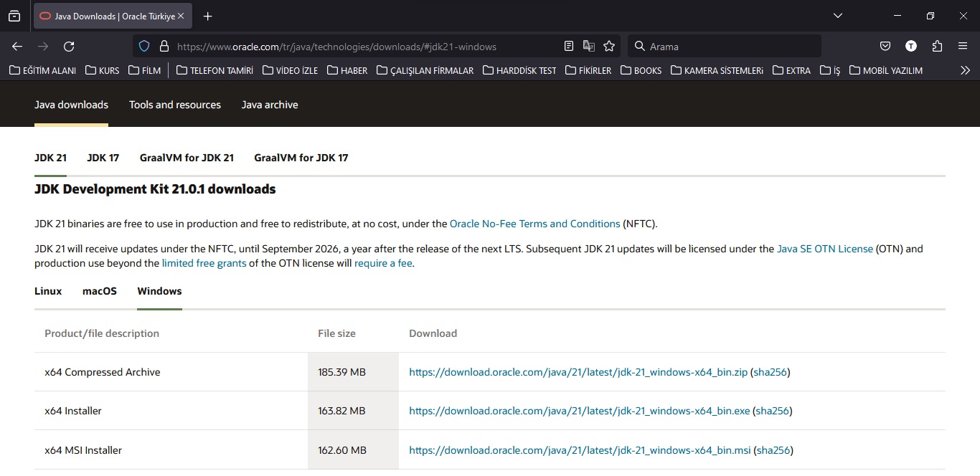The height and width of the screenshot is (476, 980).
Task: Download the jdk-21_windows-x64_bin.msi link
Action: point(580,450)
